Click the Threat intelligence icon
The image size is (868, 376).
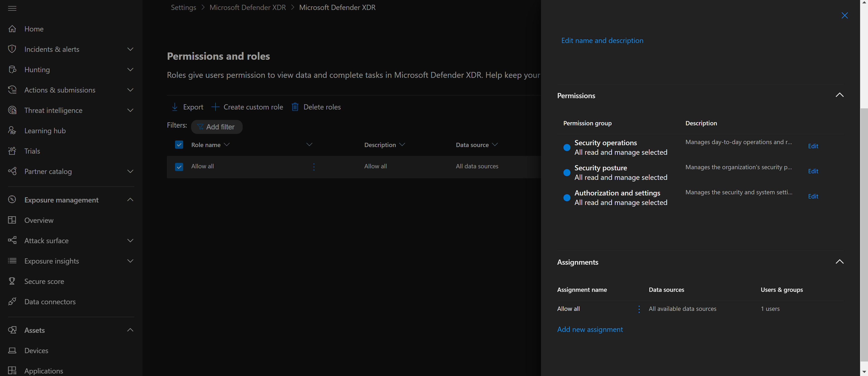(x=12, y=110)
